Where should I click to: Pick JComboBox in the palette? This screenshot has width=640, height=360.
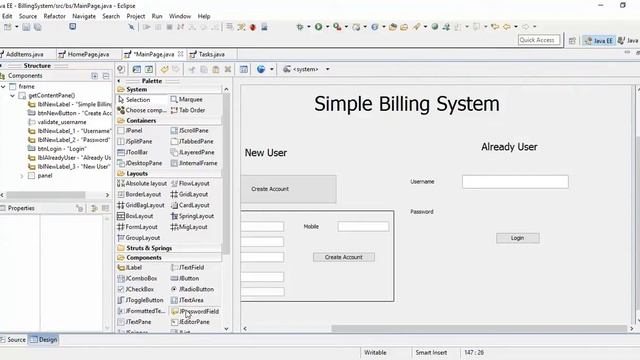(x=138, y=278)
